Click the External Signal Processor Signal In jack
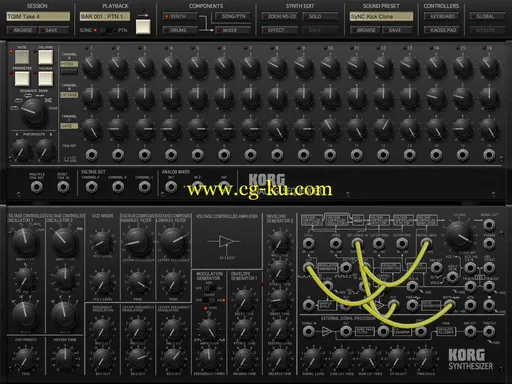 (x=309, y=331)
